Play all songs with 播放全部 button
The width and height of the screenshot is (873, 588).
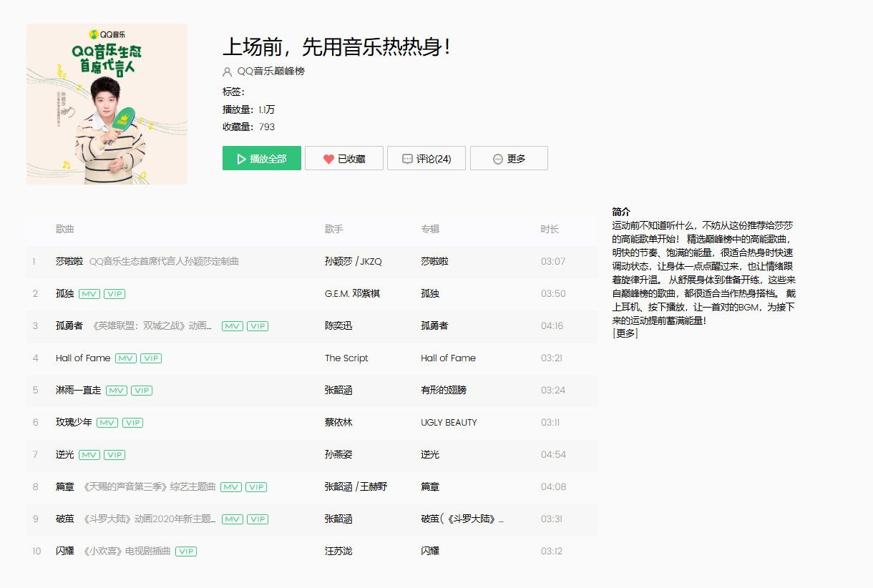(262, 159)
